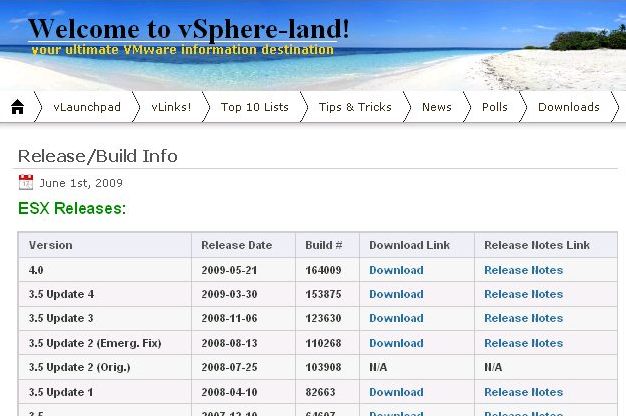Download ESX 3.5 Update 4
Image resolution: width=626 pixels, height=416 pixels.
[x=396, y=294]
